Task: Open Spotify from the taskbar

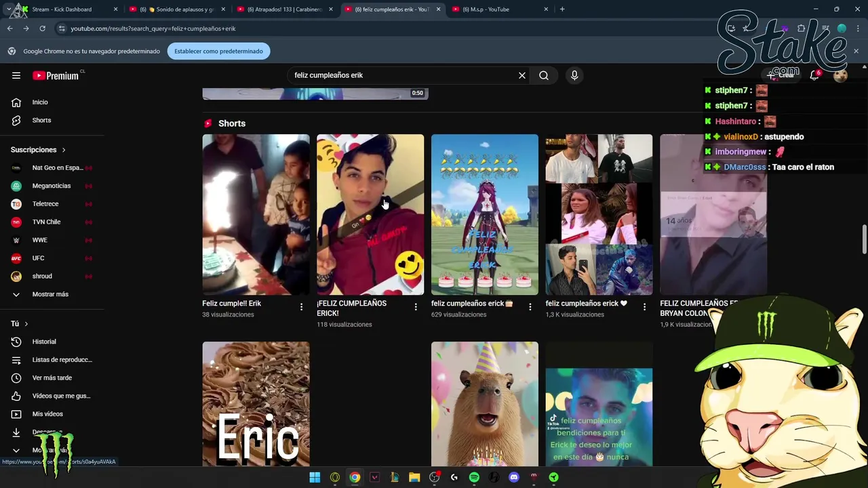Action: (474, 477)
